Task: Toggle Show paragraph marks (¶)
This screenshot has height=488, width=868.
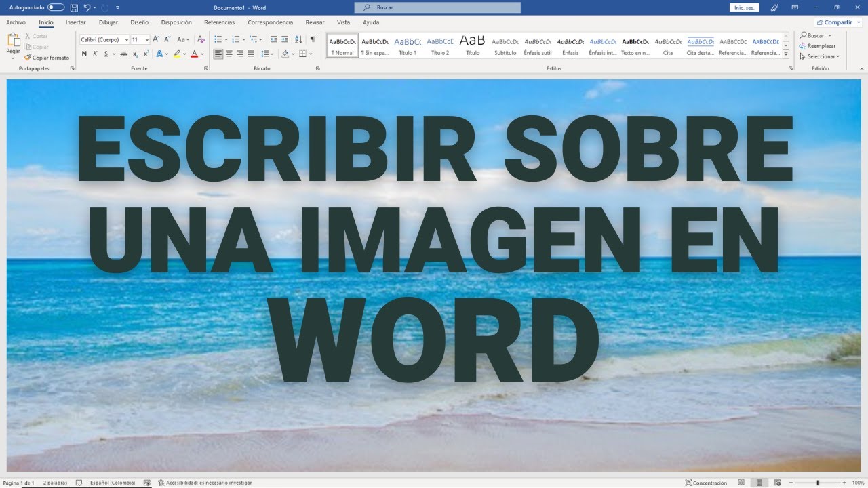Action: point(312,39)
